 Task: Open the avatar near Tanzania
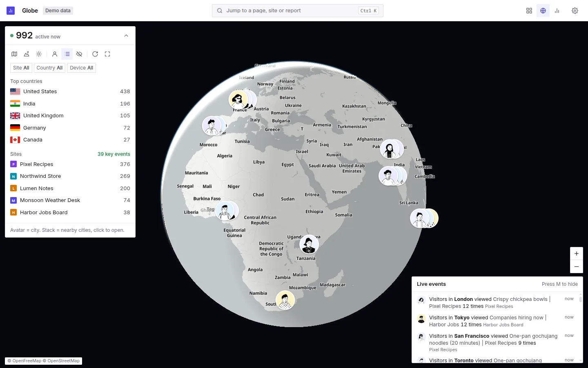click(309, 245)
